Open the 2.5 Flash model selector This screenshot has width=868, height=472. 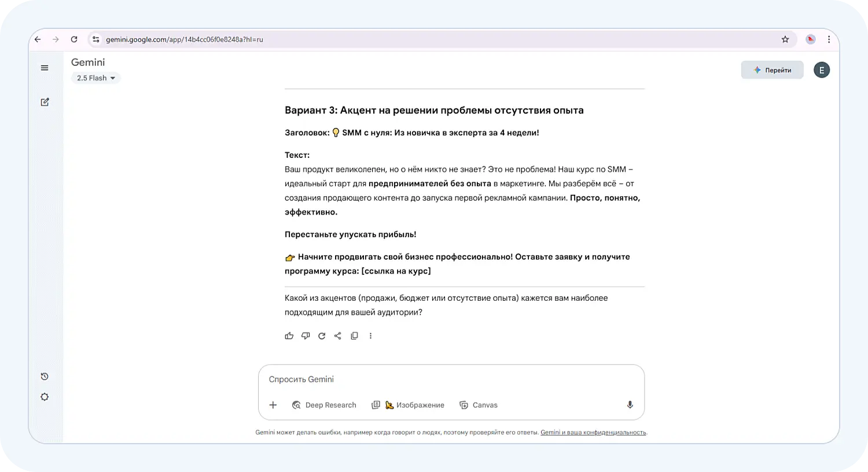point(95,78)
